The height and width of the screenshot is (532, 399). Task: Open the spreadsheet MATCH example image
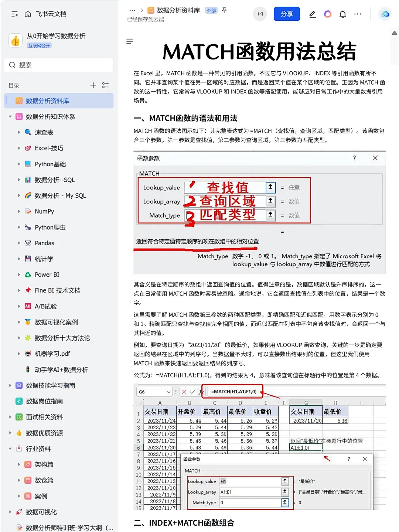point(260,447)
